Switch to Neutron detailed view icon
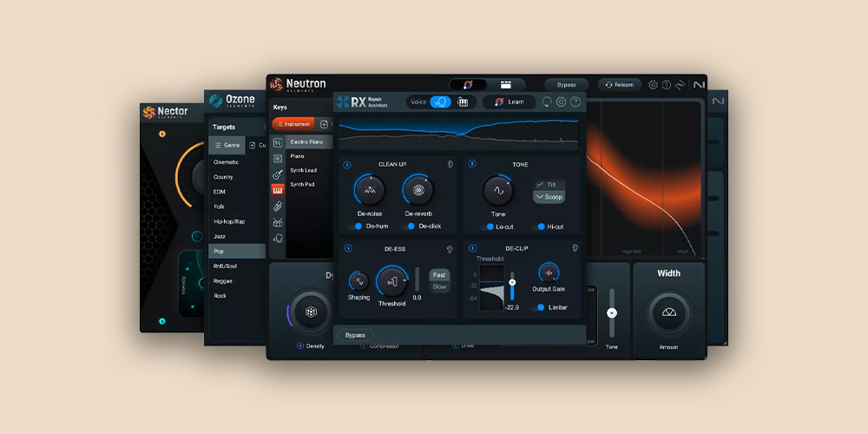The height and width of the screenshot is (434, 868). coord(505,85)
